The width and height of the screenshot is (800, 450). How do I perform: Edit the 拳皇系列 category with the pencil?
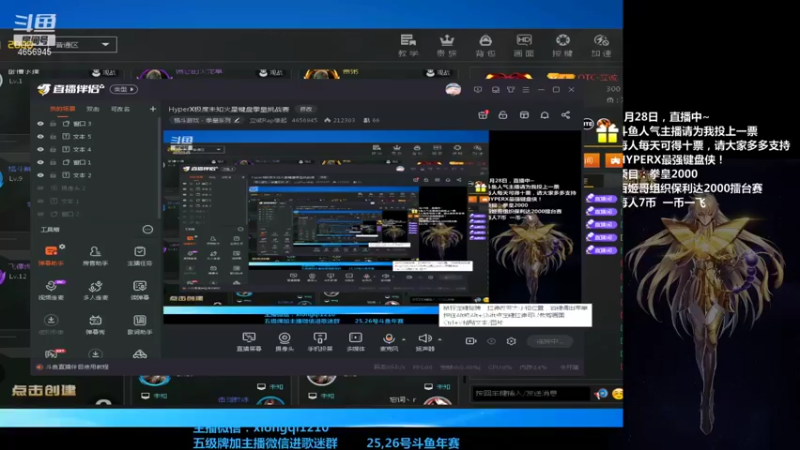coord(237,120)
